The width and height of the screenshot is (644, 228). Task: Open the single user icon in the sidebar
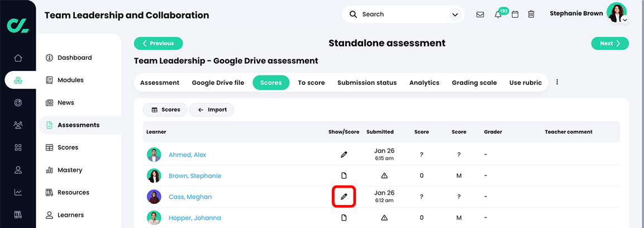click(x=18, y=170)
